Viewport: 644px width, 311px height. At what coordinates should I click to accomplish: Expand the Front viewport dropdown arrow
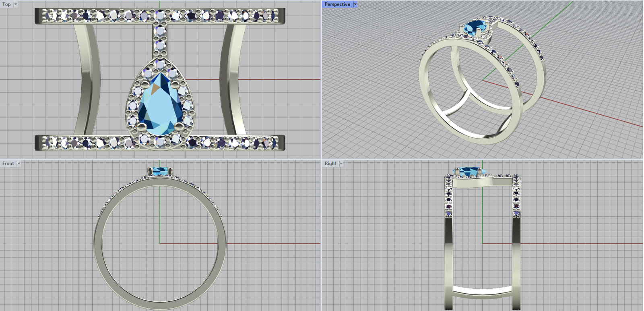(x=19, y=164)
